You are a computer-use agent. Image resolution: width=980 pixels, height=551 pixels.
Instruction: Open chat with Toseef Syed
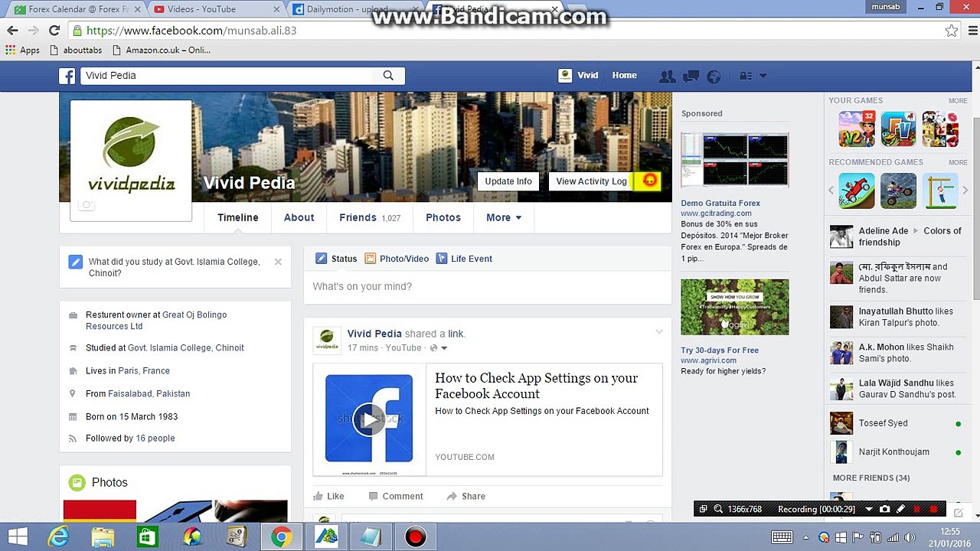tap(897, 423)
